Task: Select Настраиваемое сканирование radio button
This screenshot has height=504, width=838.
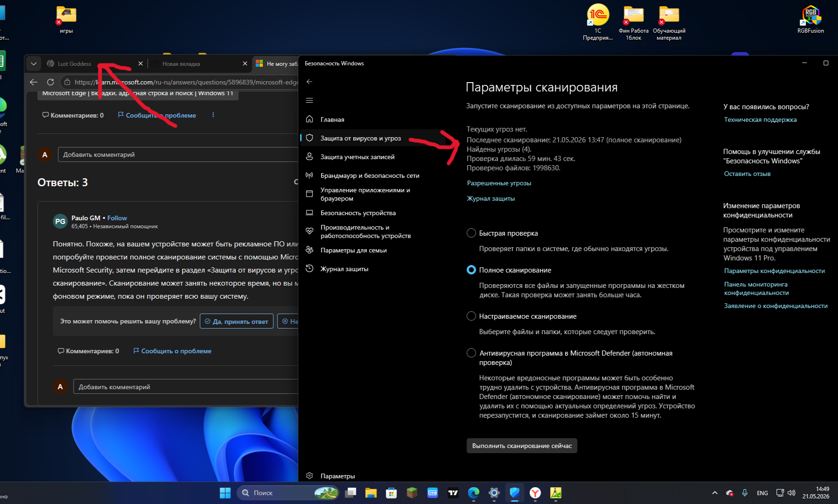Action: pyautogui.click(x=471, y=316)
